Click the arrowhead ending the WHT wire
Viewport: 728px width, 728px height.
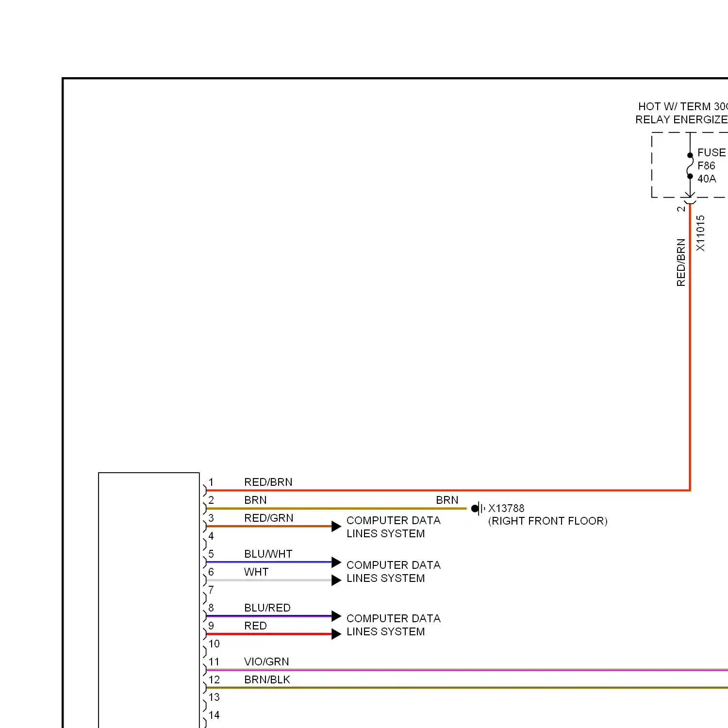336,580
